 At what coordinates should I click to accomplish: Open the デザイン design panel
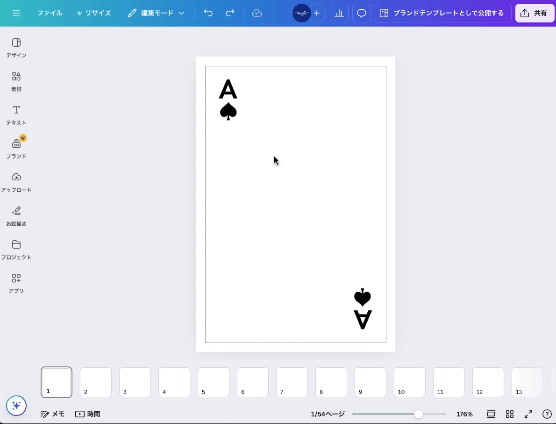point(16,48)
